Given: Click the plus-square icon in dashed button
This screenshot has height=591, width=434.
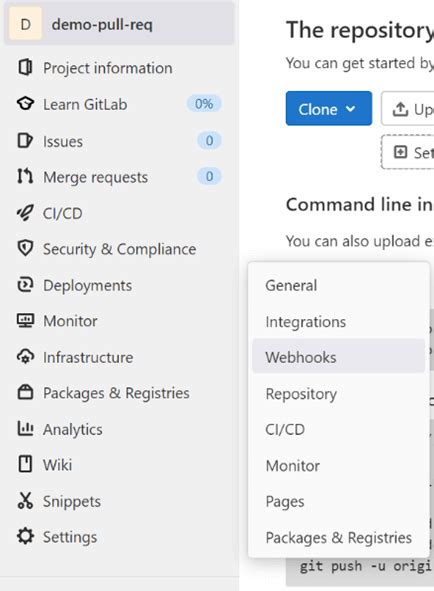Looking at the screenshot, I should pyautogui.click(x=400, y=152).
